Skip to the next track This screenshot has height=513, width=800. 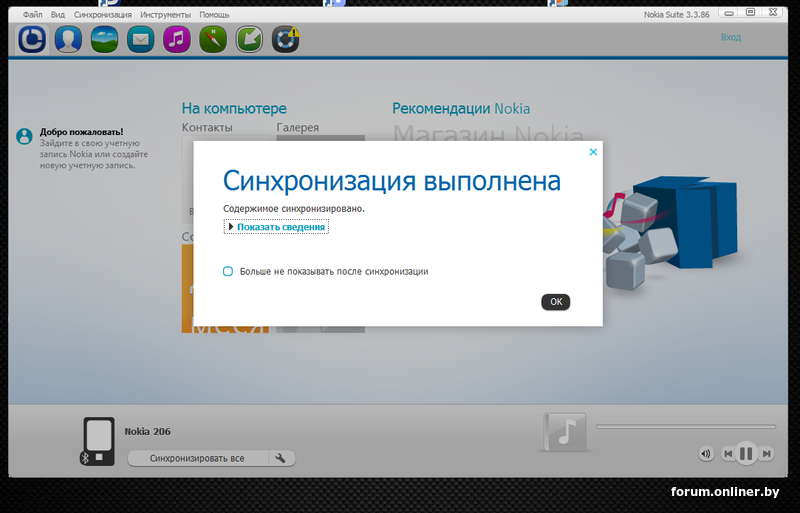pyautogui.click(x=766, y=453)
